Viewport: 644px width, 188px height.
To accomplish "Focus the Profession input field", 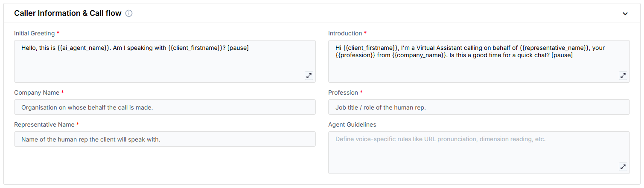I will pos(478,107).
